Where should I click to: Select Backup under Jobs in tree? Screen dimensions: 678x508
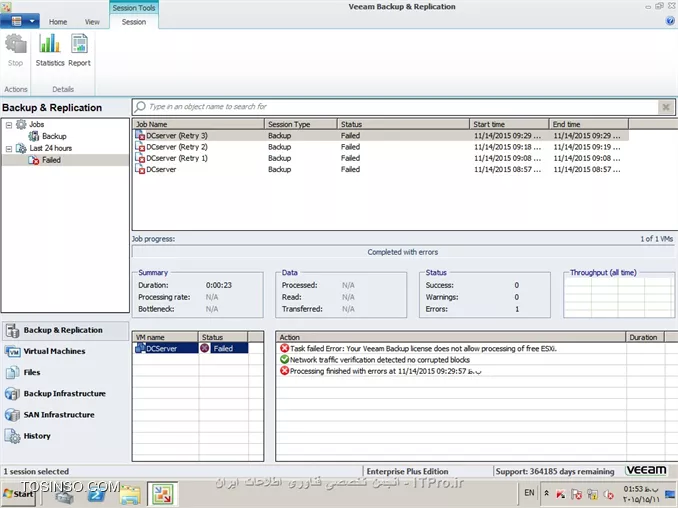(48, 136)
